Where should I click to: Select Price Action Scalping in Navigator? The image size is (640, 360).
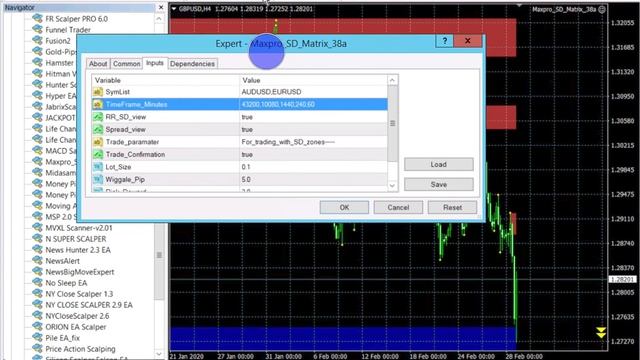[x=80, y=349]
